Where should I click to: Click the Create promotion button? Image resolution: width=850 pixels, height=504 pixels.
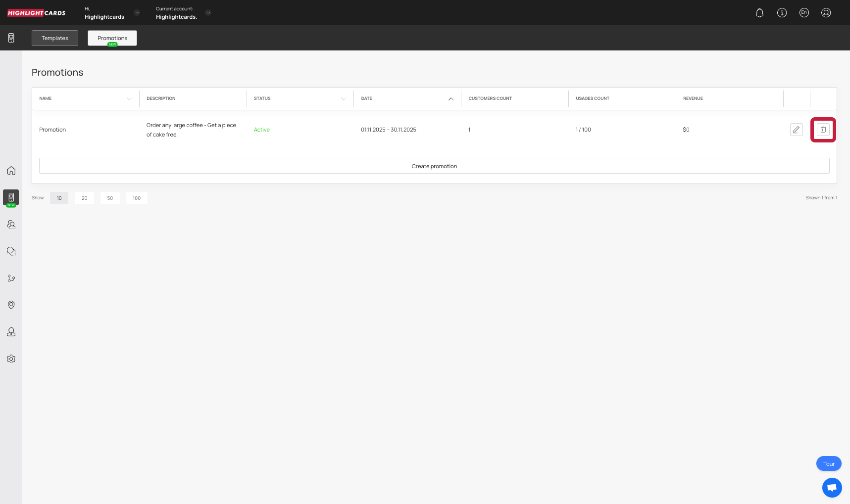[434, 166]
